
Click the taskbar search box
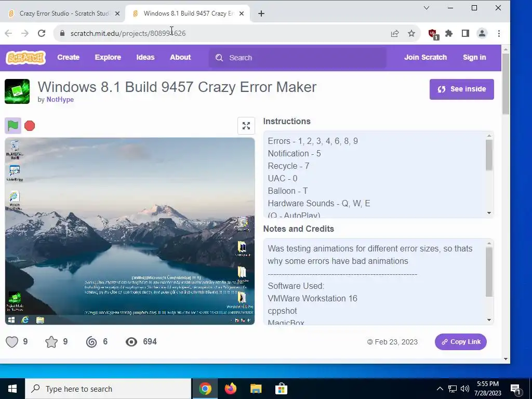[108, 389]
